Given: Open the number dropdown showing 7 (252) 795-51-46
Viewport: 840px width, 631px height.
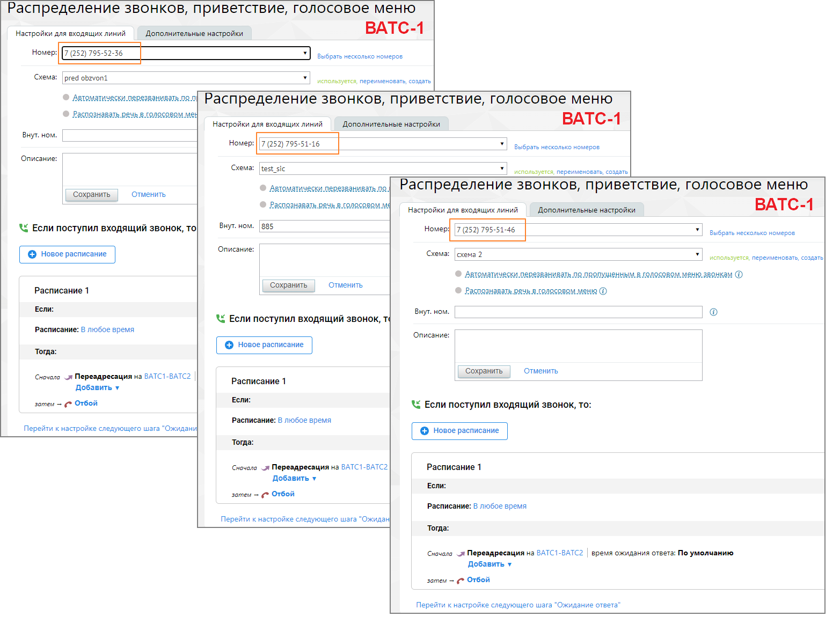Looking at the screenshot, I should point(578,230).
